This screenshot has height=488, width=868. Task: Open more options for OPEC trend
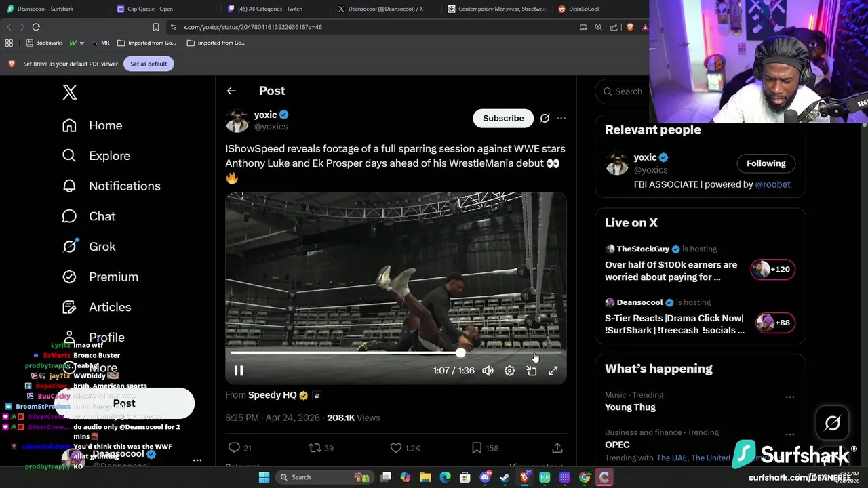(x=790, y=434)
